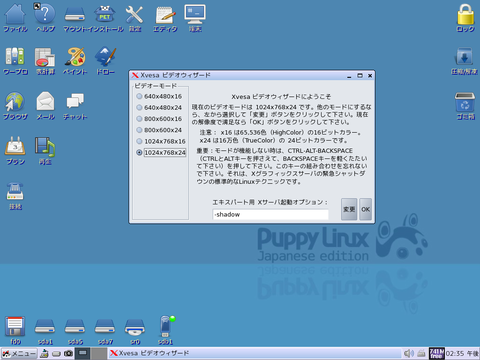Open the 設定 wrench and screwdriver icon
Screen dimensions: 480x360
tap(134, 15)
